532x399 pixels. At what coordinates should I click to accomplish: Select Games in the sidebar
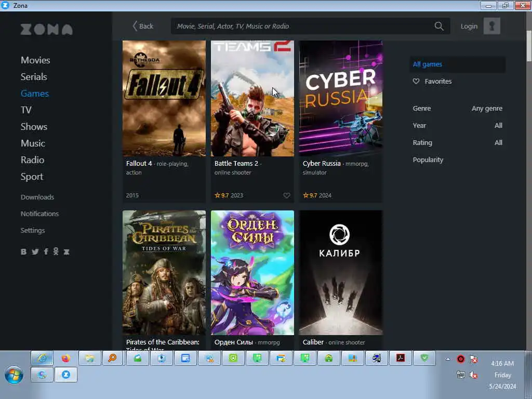(x=35, y=94)
